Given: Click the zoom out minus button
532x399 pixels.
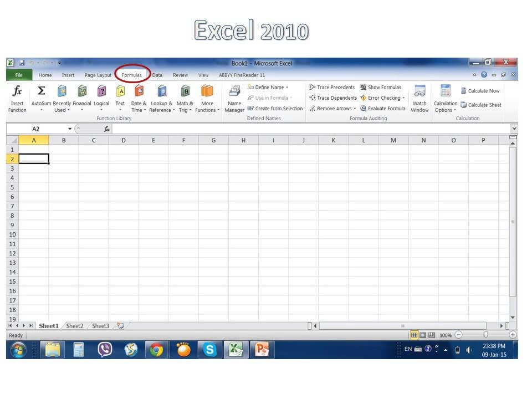Looking at the screenshot, I should (x=458, y=335).
